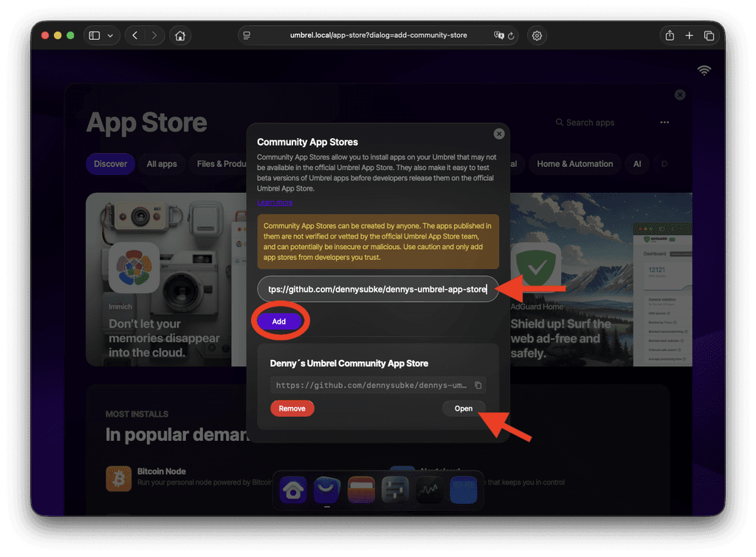Open the App Store ellipsis options menu

[x=664, y=122]
